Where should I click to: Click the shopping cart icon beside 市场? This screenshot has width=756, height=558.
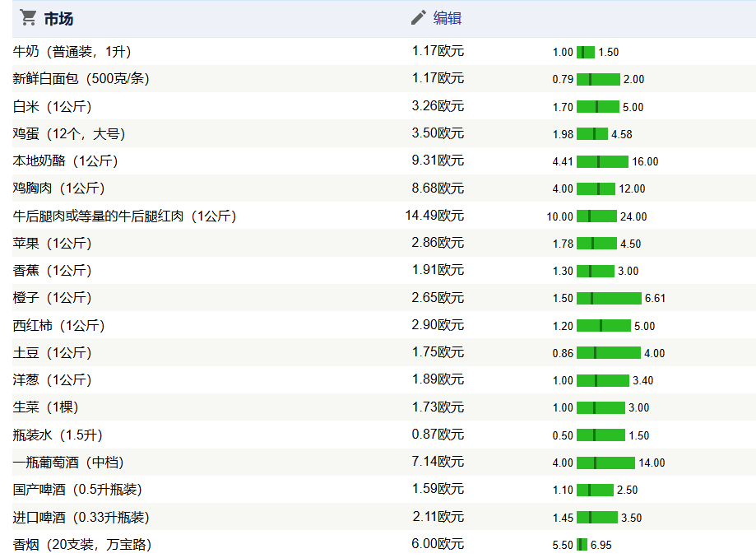coord(28,18)
